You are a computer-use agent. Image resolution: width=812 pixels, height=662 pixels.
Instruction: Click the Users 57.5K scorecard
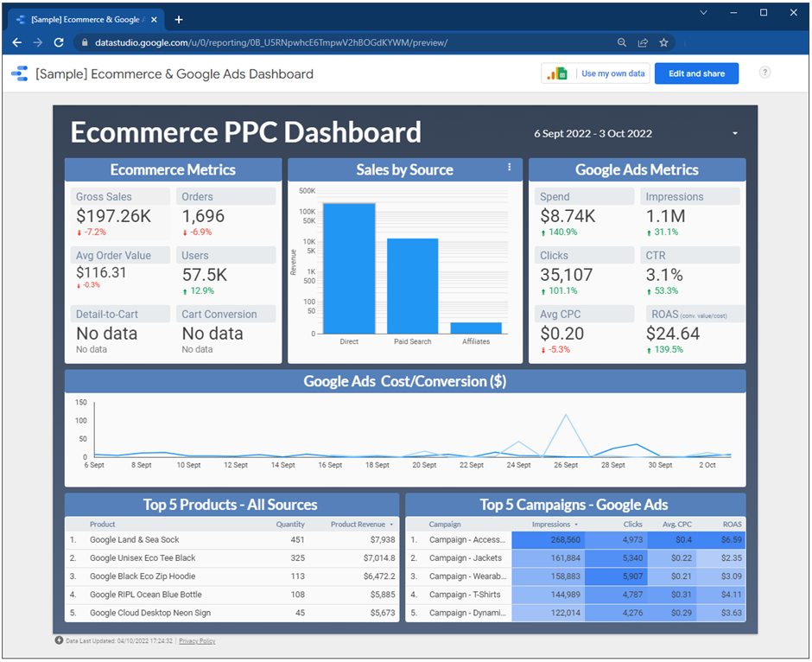(x=226, y=272)
